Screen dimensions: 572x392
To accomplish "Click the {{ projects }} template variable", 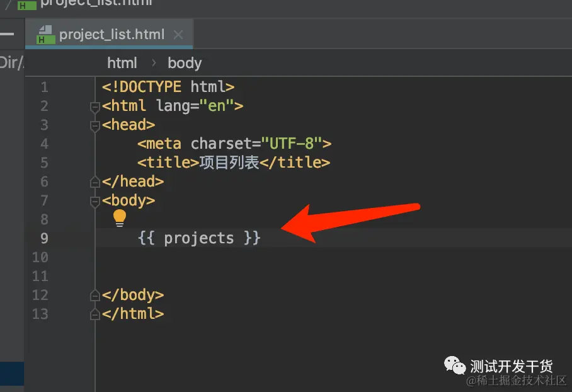I will [199, 238].
